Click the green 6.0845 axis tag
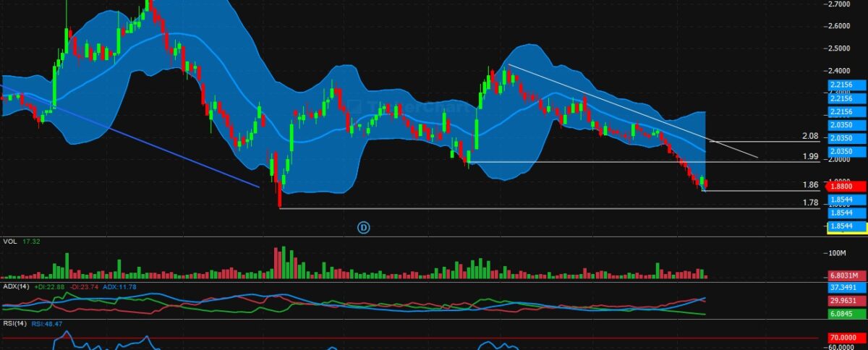Viewport: 868px width, 350px height. [844, 314]
